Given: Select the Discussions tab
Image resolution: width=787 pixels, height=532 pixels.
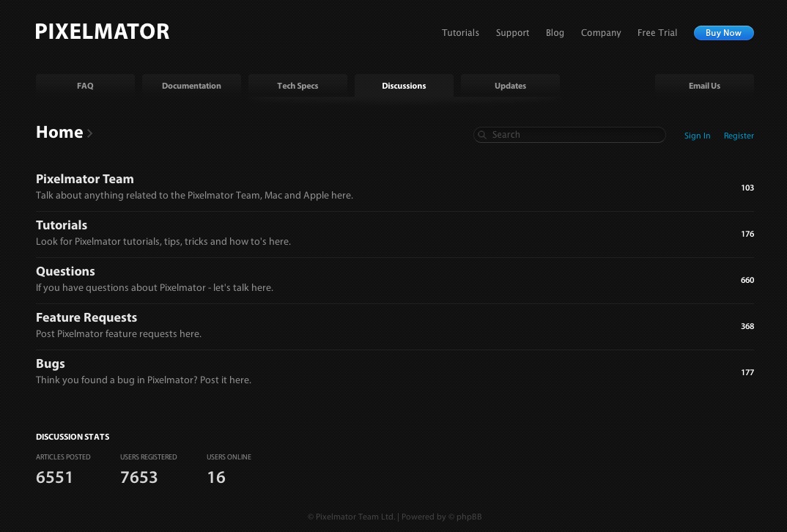Looking at the screenshot, I should [404, 86].
